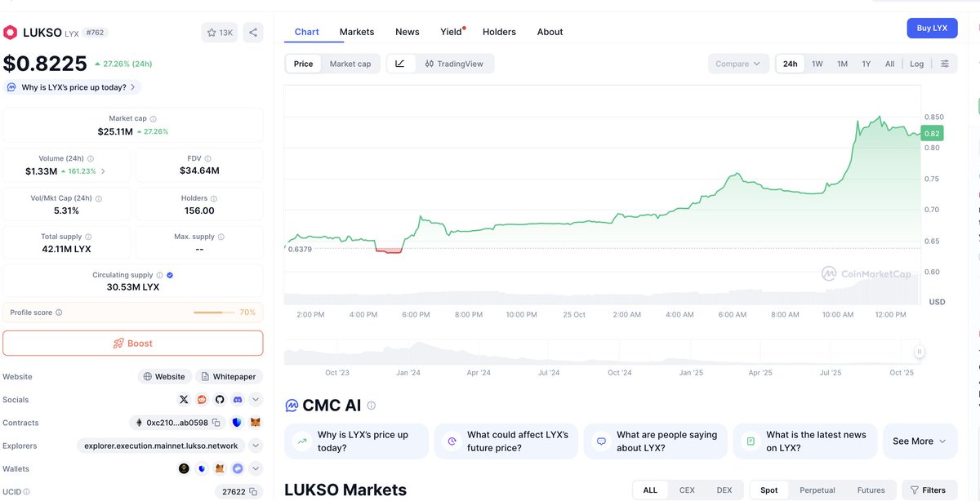Image resolution: width=980 pixels, height=501 pixels.
Task: Switch chart to Price view
Action: click(x=303, y=64)
